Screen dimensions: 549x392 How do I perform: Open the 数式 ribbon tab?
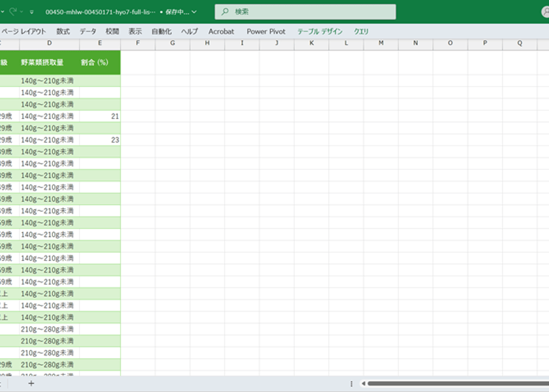63,31
